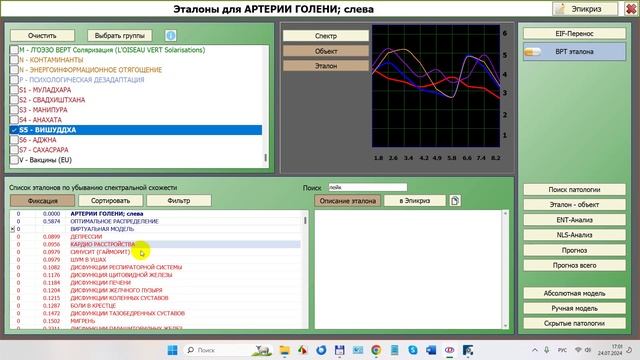Open the mail envelope app in taskbar
Viewport: 640px width, 360px height.
pyautogui.click(x=358, y=350)
